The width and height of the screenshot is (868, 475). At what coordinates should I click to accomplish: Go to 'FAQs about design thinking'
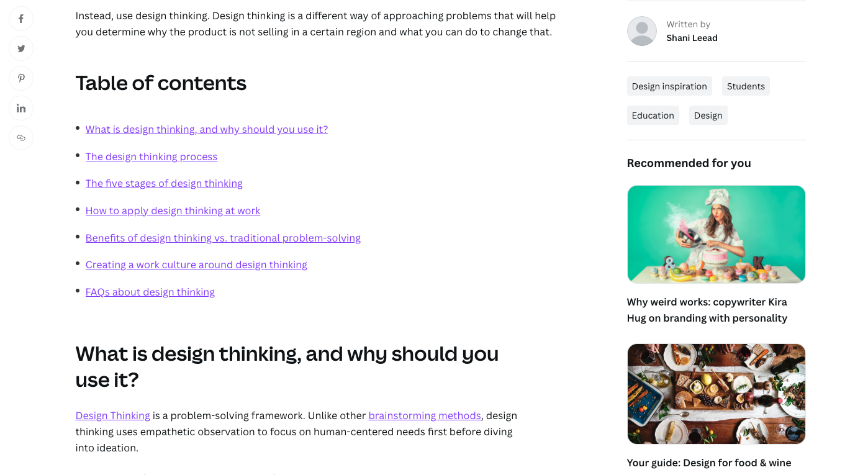pos(150,292)
